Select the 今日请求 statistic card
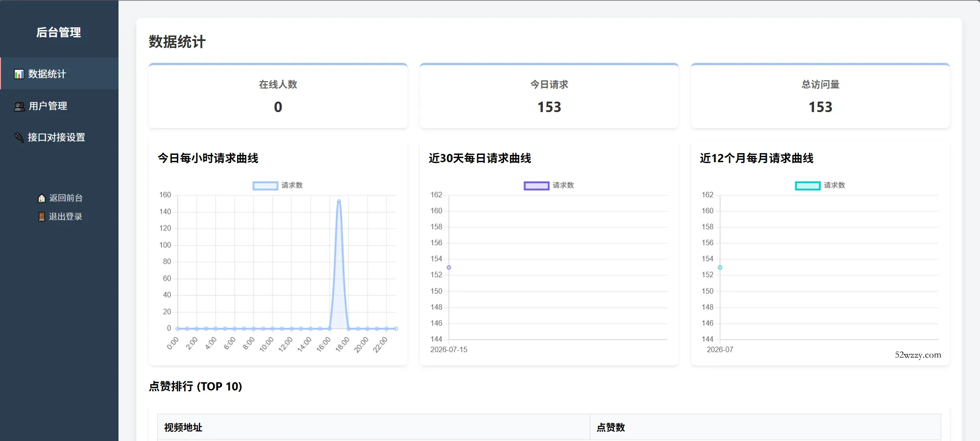This screenshot has height=441, width=980. [x=549, y=96]
